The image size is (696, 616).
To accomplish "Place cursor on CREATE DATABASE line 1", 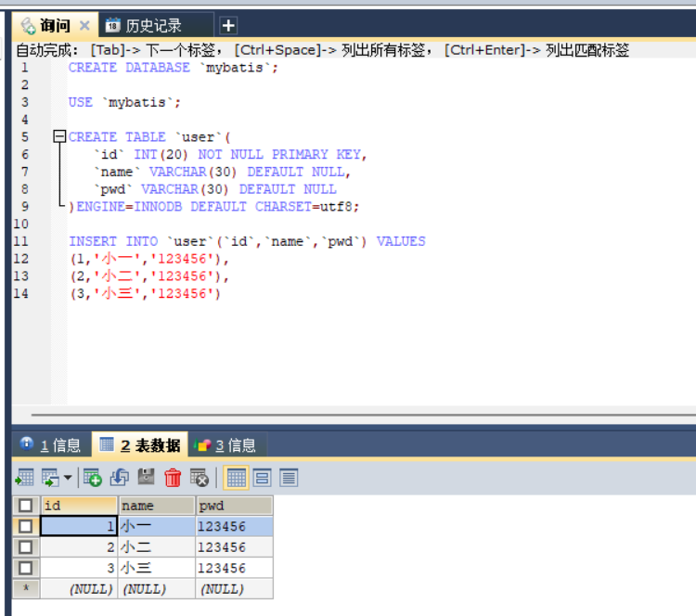I will click(174, 68).
